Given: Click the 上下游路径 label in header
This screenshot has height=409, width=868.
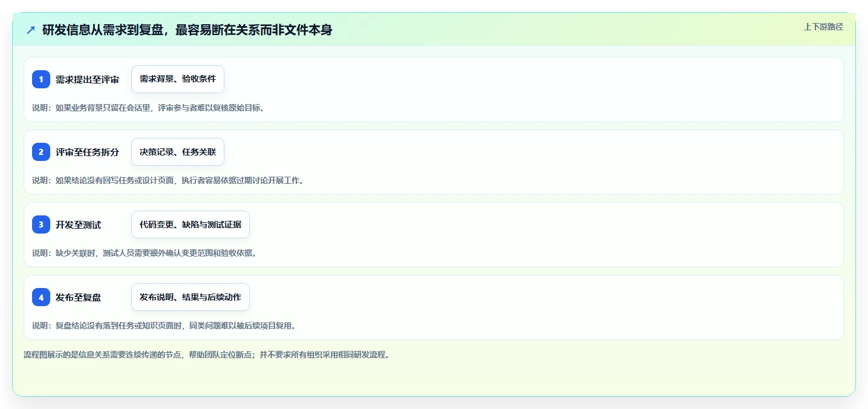Looking at the screenshot, I should [823, 27].
